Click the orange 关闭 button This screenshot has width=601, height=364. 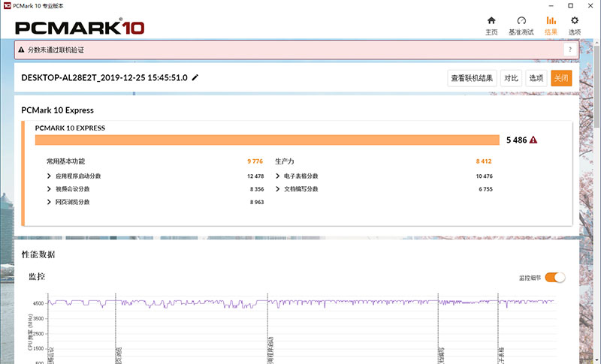tap(561, 78)
